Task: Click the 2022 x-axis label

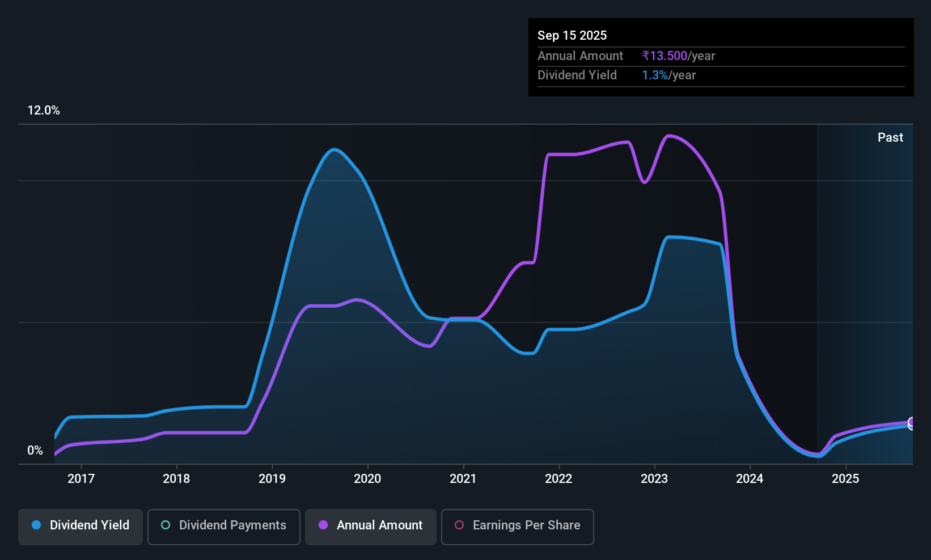Action: [558, 479]
